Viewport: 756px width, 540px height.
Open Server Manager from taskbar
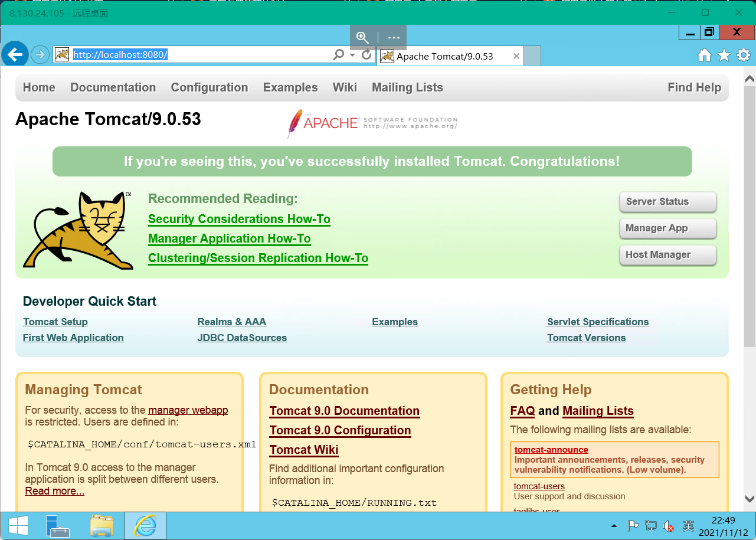[58, 525]
